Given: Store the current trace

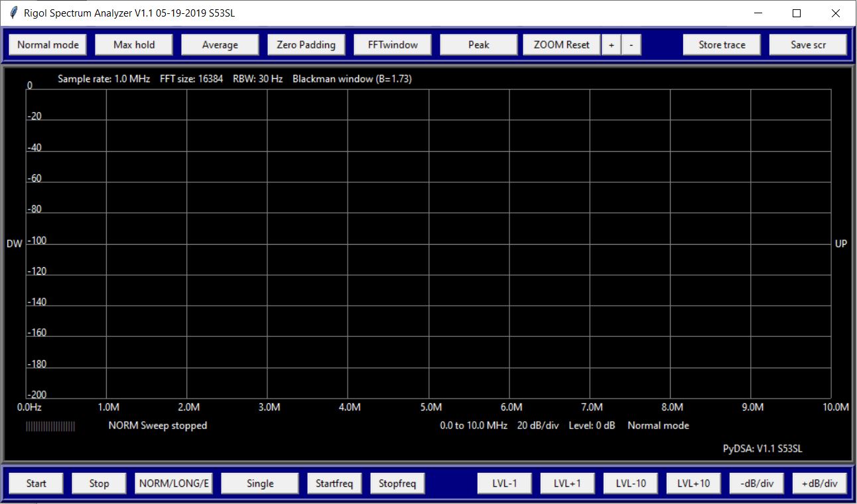Looking at the screenshot, I should 722,44.
